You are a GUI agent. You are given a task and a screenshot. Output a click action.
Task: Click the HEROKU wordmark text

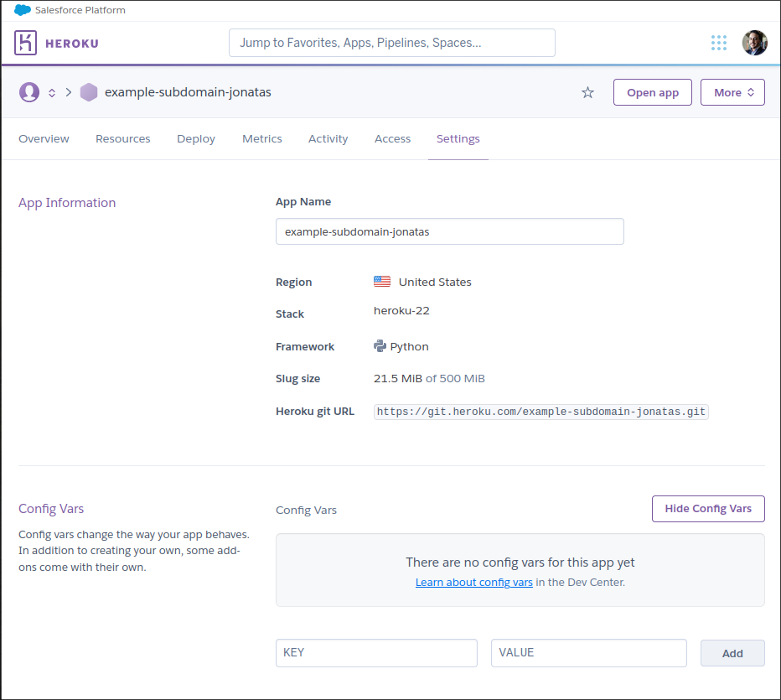(x=72, y=44)
